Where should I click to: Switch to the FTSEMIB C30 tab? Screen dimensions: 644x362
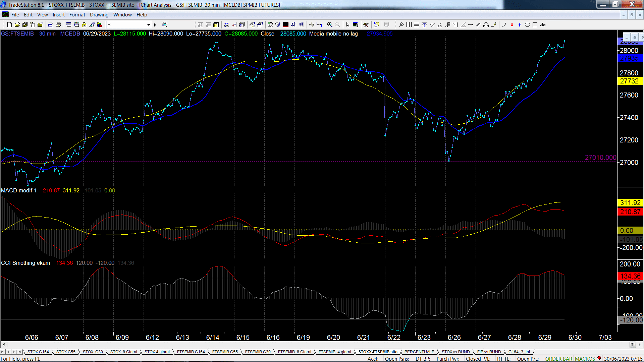[258, 352]
